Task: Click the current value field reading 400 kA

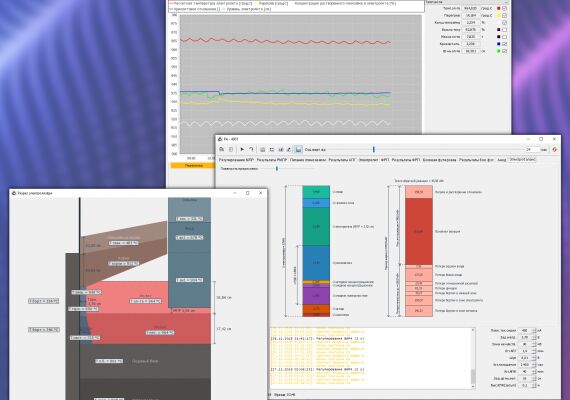Action: (x=525, y=331)
